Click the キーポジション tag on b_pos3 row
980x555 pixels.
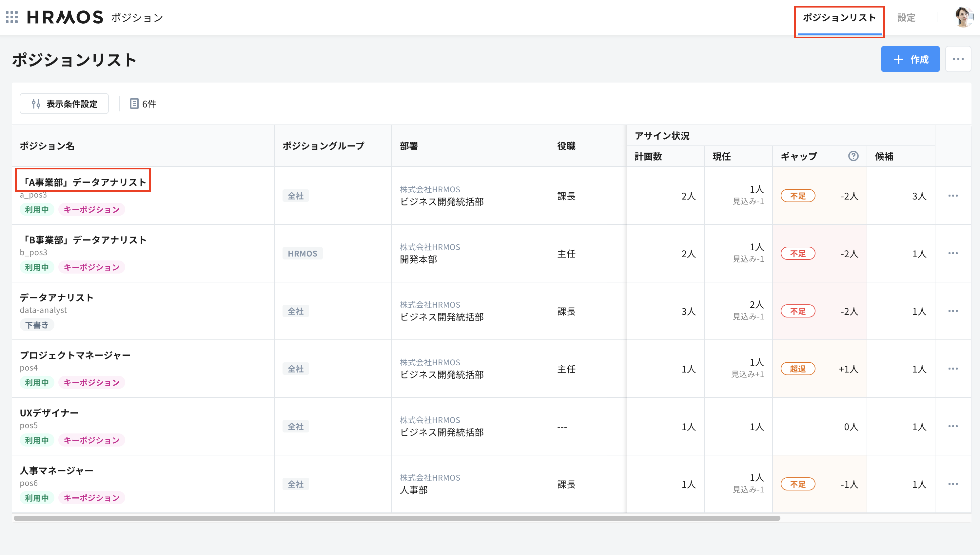point(91,267)
